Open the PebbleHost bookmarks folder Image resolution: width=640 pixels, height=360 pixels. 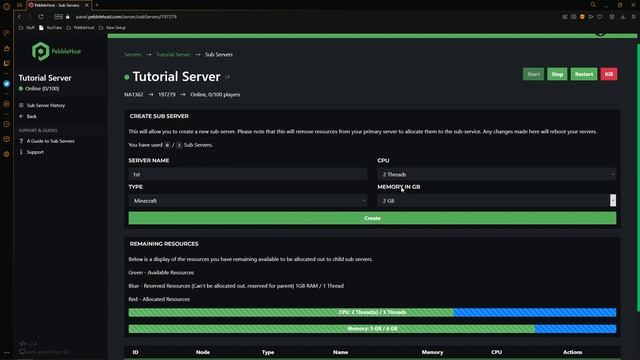80,28
